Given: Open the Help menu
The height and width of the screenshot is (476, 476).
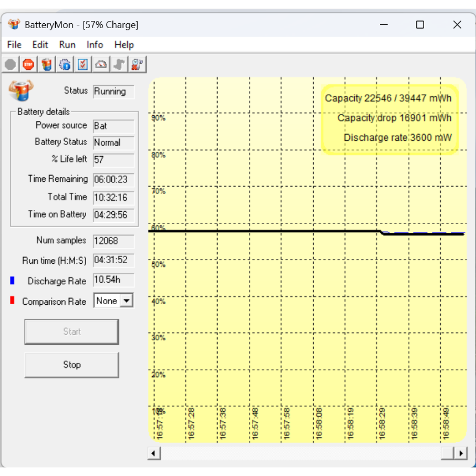Looking at the screenshot, I should [x=124, y=45].
